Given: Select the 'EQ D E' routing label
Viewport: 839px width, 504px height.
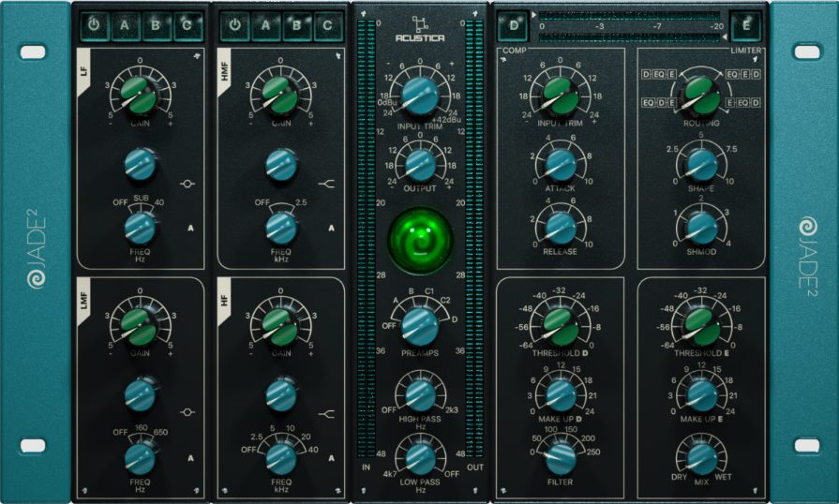Looking at the screenshot, I should point(659,102).
